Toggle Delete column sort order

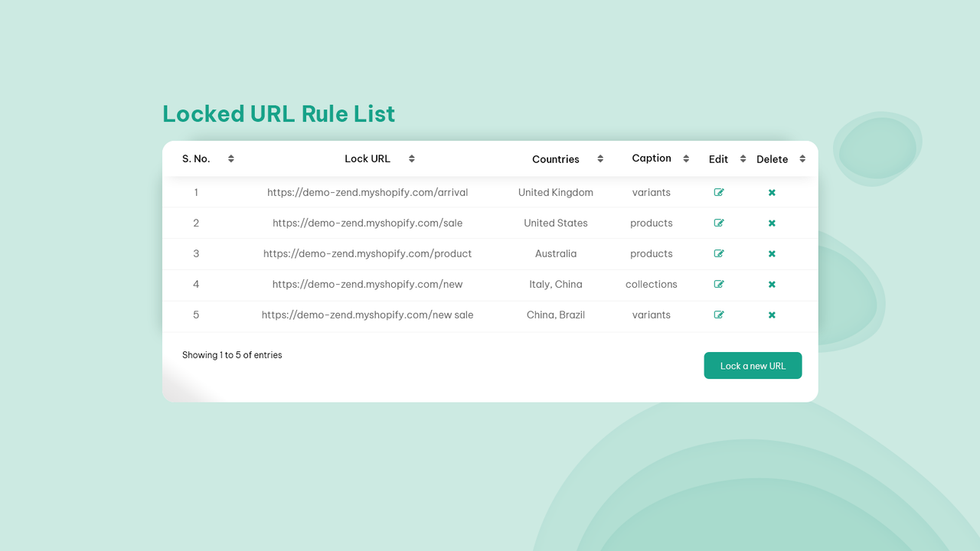[x=803, y=158]
